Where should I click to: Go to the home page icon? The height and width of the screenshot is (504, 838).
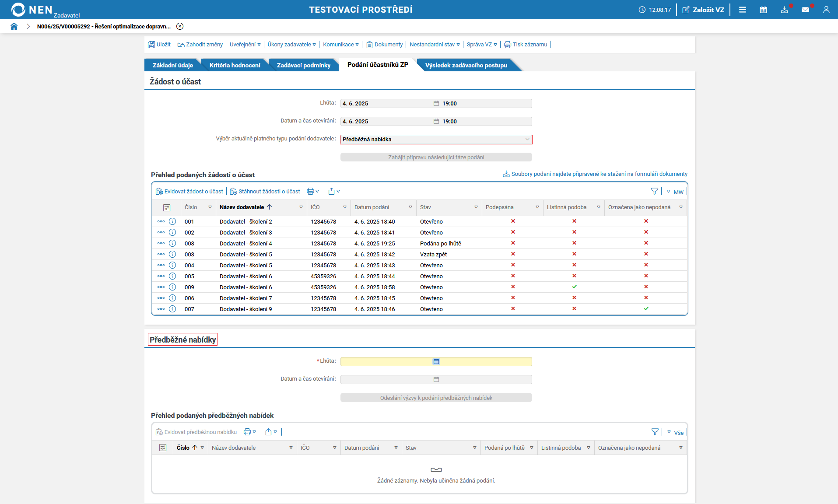pyautogui.click(x=14, y=26)
